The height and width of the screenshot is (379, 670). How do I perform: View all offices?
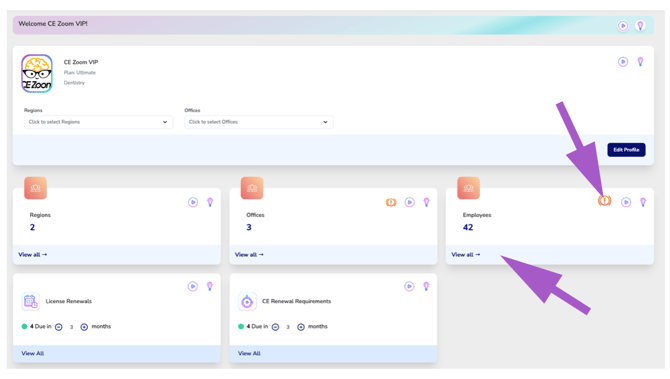[249, 255]
